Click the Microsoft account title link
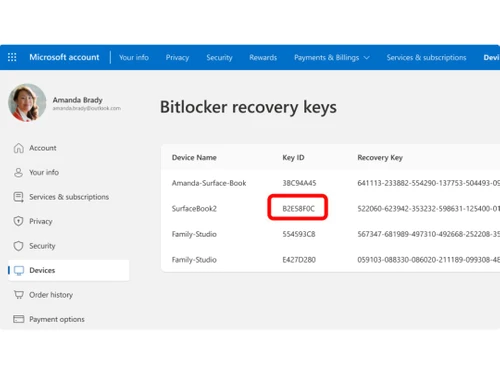This screenshot has width=500, height=375. tap(64, 57)
